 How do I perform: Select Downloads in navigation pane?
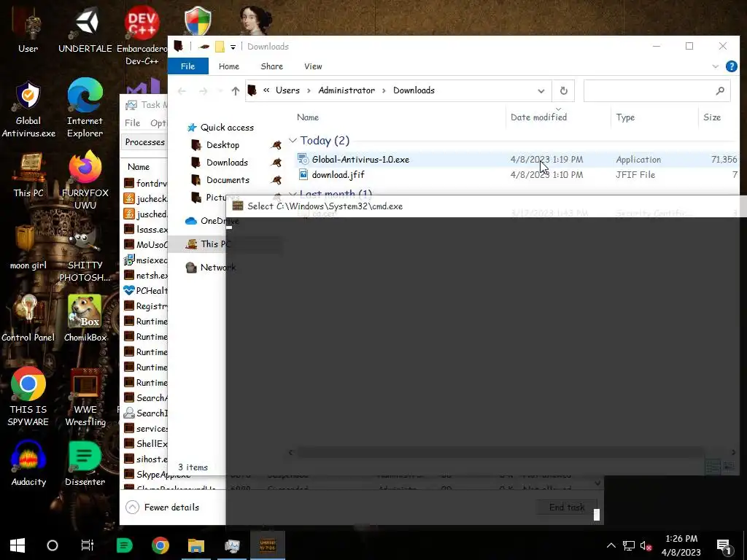pos(227,163)
